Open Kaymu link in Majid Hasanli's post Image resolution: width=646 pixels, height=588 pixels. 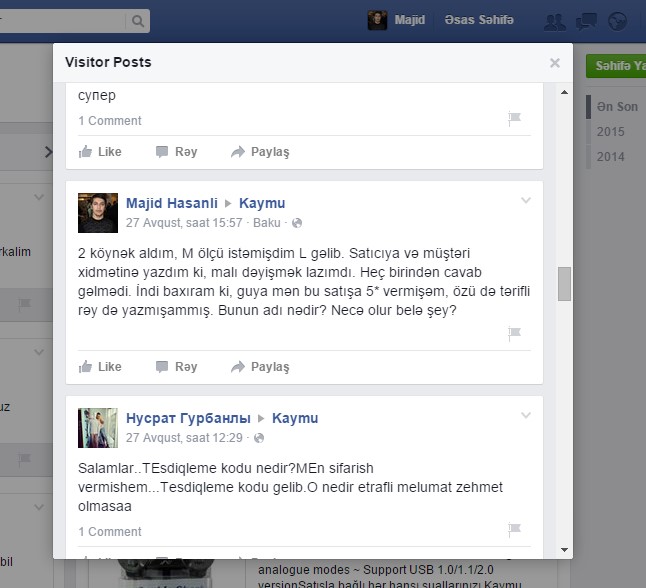click(262, 203)
